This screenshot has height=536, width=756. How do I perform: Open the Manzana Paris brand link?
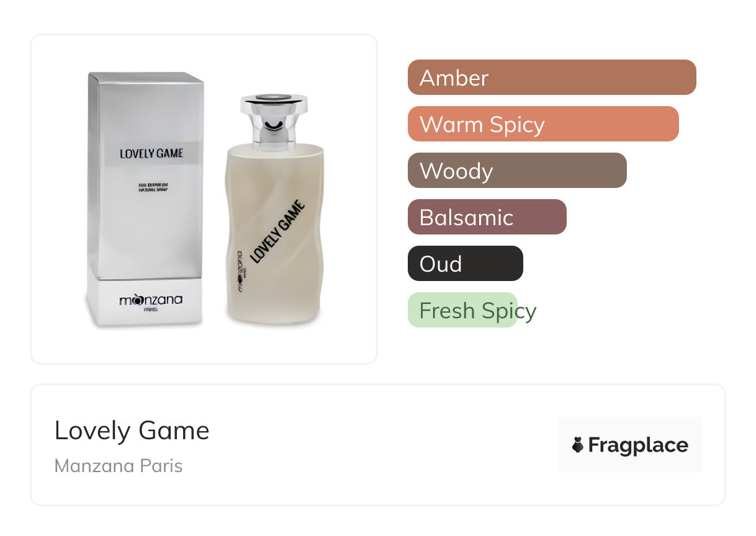point(119,466)
